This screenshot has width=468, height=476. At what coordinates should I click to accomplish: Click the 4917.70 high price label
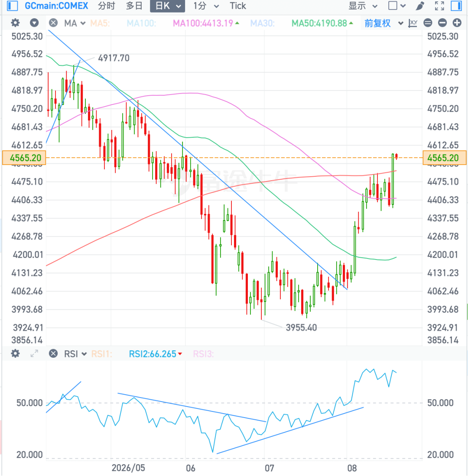114,58
